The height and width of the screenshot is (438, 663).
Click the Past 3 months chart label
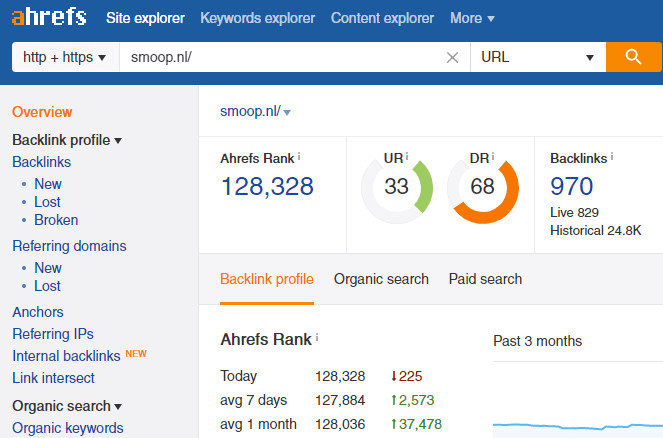(x=537, y=341)
